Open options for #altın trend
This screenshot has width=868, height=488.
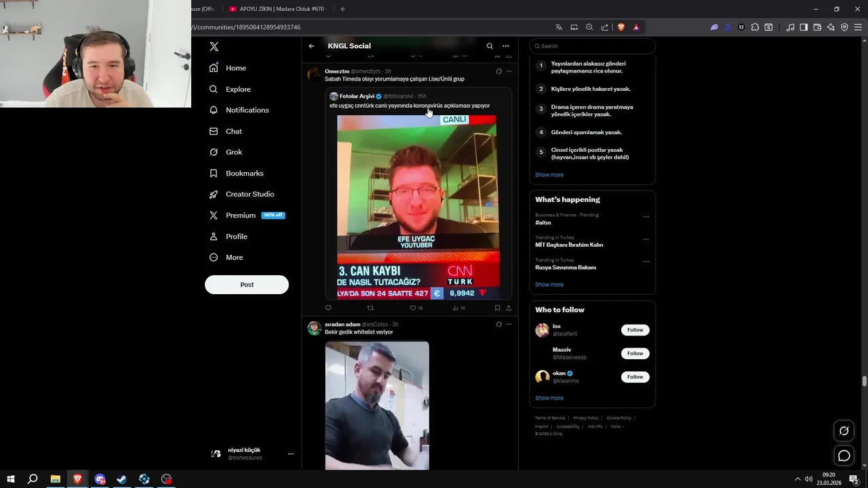point(646,217)
